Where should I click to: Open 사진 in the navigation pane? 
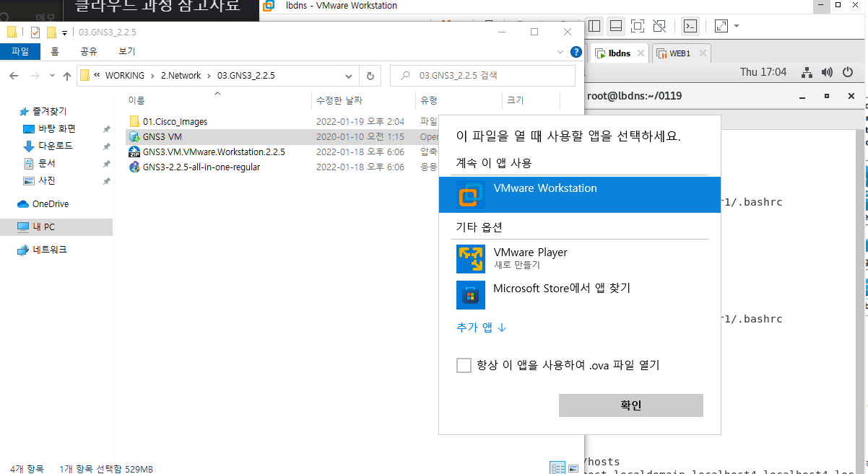pos(47,180)
